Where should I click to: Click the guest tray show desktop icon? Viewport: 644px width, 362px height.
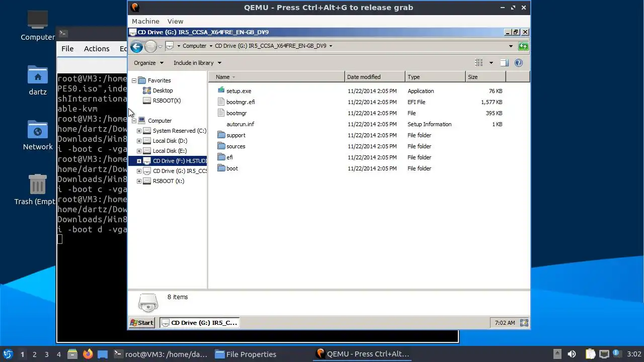pos(524,323)
